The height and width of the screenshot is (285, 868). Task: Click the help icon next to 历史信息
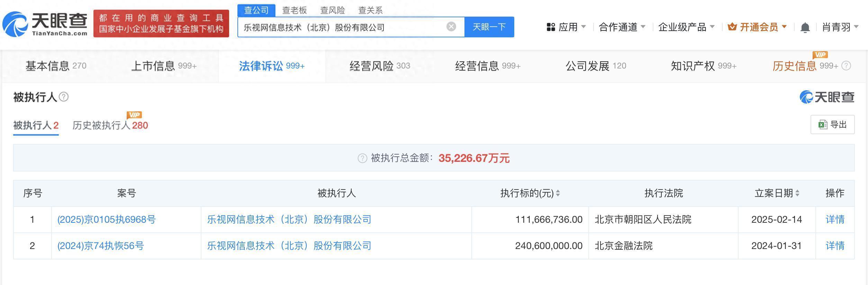pos(846,66)
